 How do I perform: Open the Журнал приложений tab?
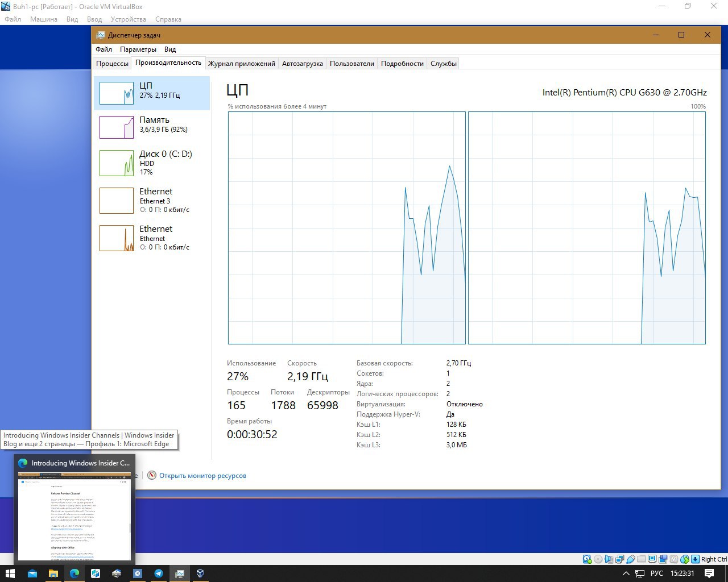242,64
